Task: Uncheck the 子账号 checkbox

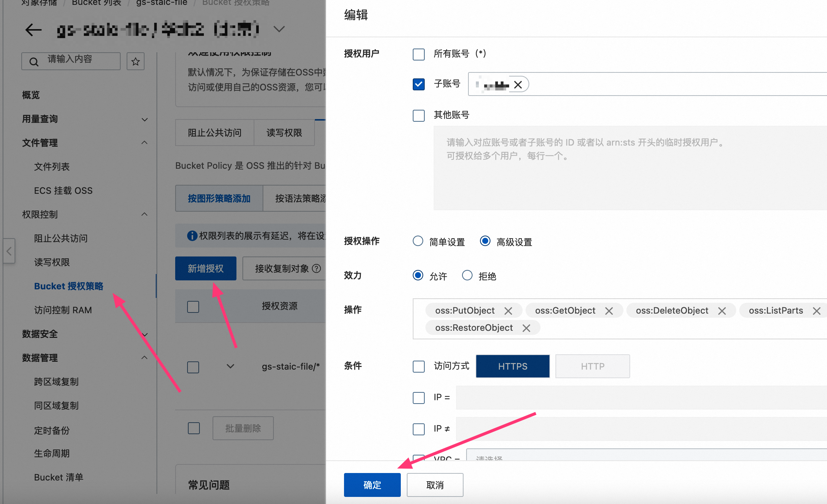Action: pos(419,84)
